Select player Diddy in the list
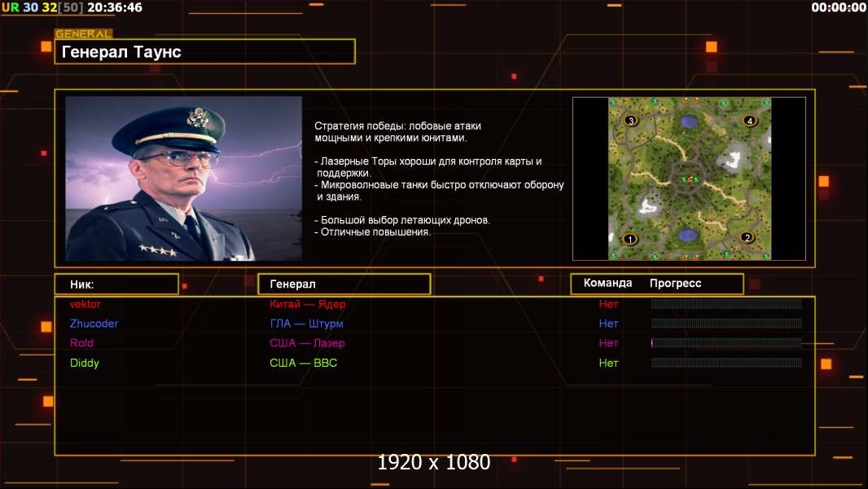 pyautogui.click(x=84, y=363)
